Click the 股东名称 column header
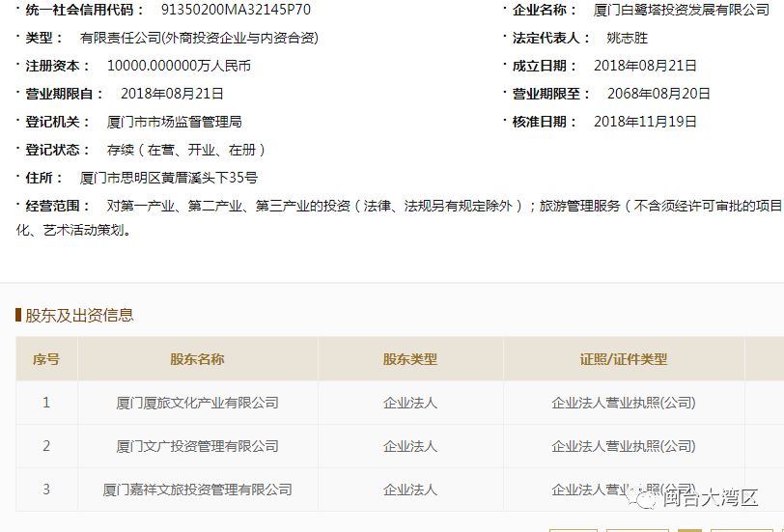Screen dimensions: 784x532 [x=197, y=359]
